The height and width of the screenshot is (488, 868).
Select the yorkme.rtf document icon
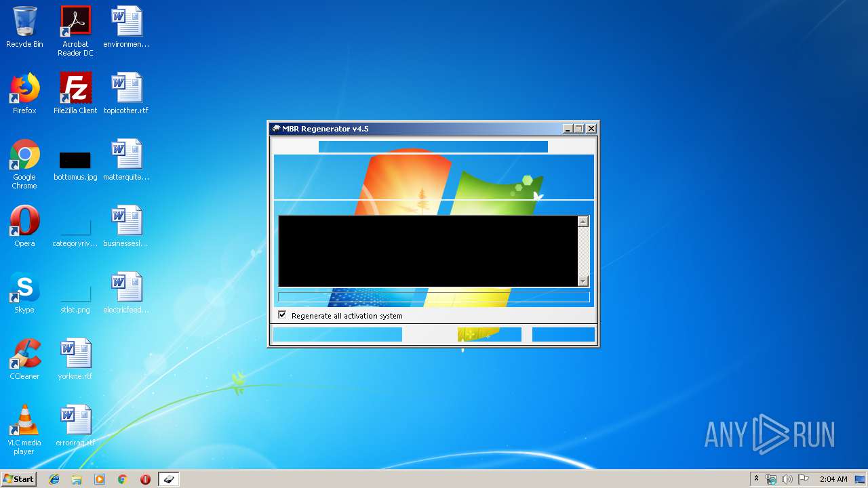click(75, 359)
